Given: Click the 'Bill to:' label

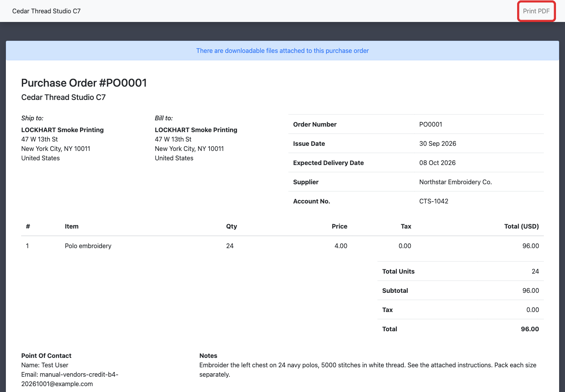Looking at the screenshot, I should 164,118.
